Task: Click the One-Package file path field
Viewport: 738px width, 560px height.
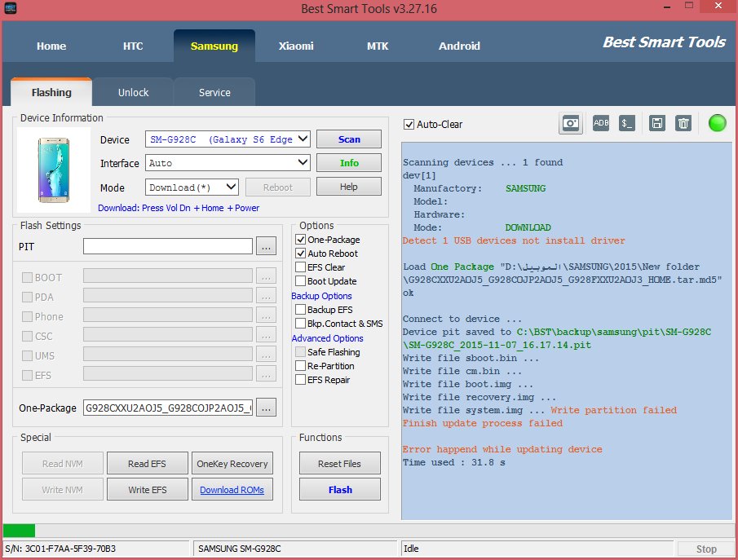Action: pos(168,408)
